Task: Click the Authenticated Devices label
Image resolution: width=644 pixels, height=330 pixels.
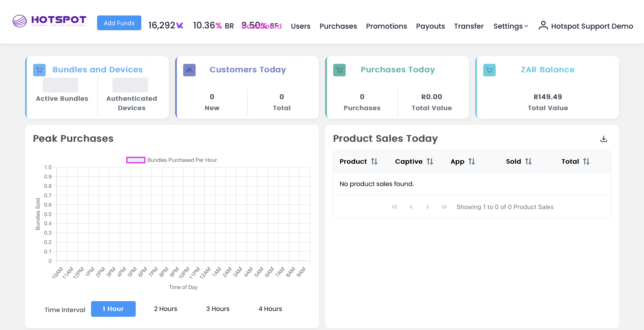Action: (x=131, y=103)
